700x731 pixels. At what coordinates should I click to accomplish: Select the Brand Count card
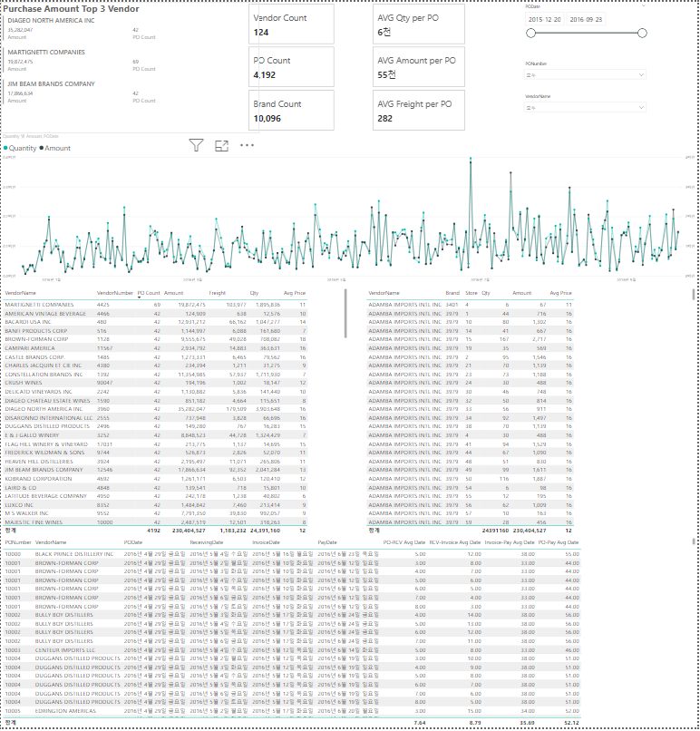click(x=291, y=110)
